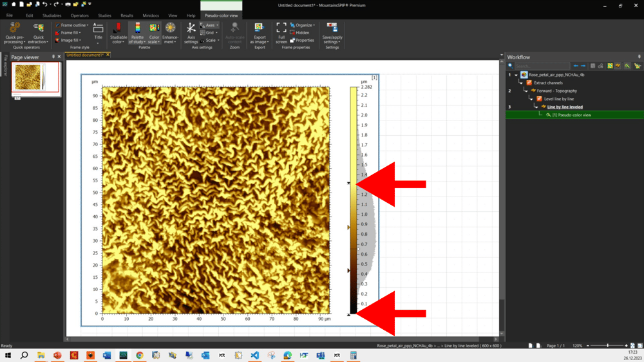644x362 pixels.
Task: Switch to the Studies tab
Action: click(104, 15)
